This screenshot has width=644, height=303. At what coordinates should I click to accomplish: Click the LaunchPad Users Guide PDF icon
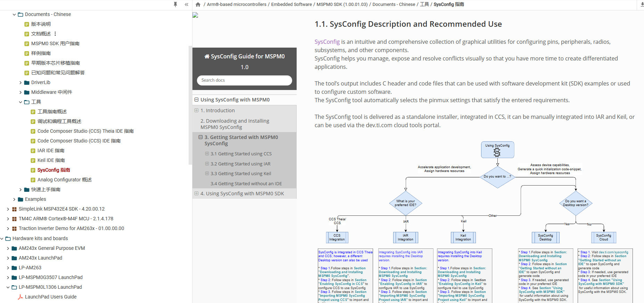[x=20, y=297]
